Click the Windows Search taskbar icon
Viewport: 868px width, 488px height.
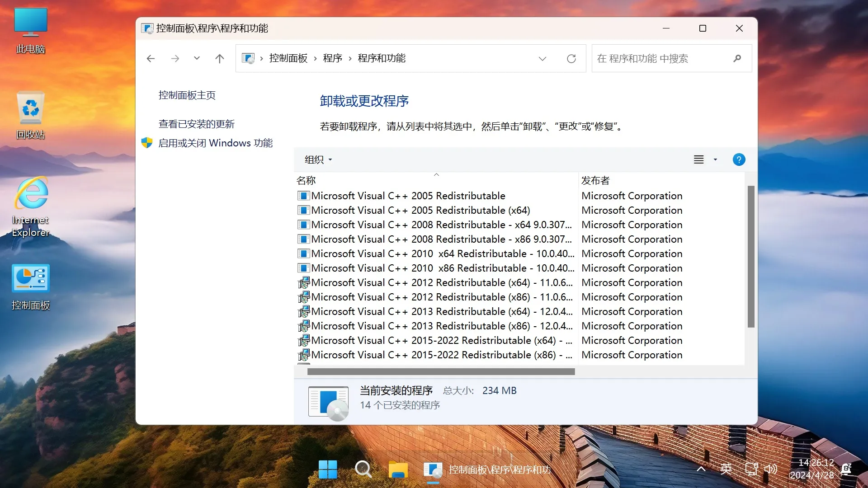coord(363,470)
